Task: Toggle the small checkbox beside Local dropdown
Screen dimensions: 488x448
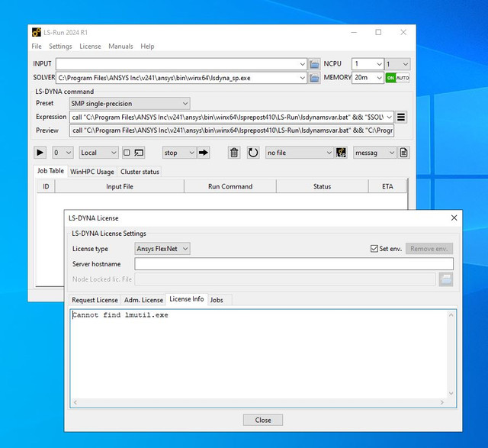Action: point(127,153)
